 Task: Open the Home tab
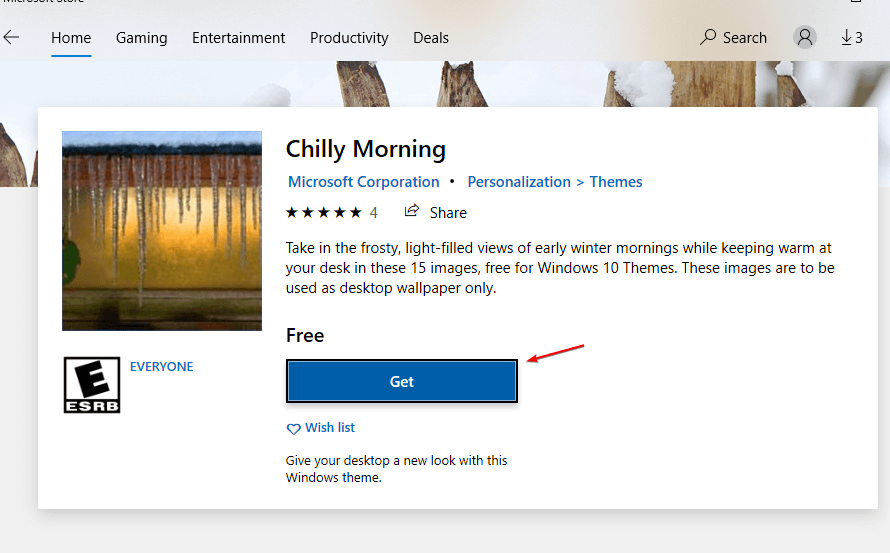(71, 38)
